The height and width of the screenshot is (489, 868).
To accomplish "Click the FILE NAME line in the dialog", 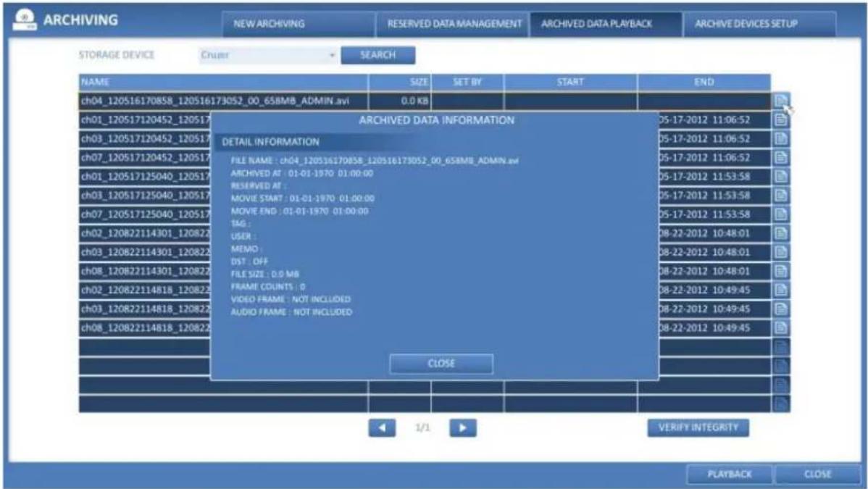I will point(375,161).
